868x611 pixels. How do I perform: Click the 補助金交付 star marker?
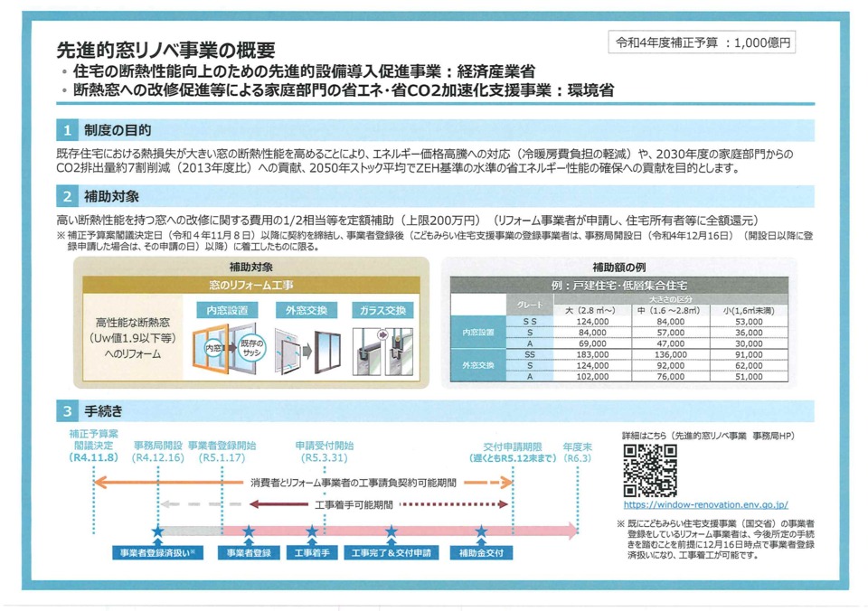point(480,531)
